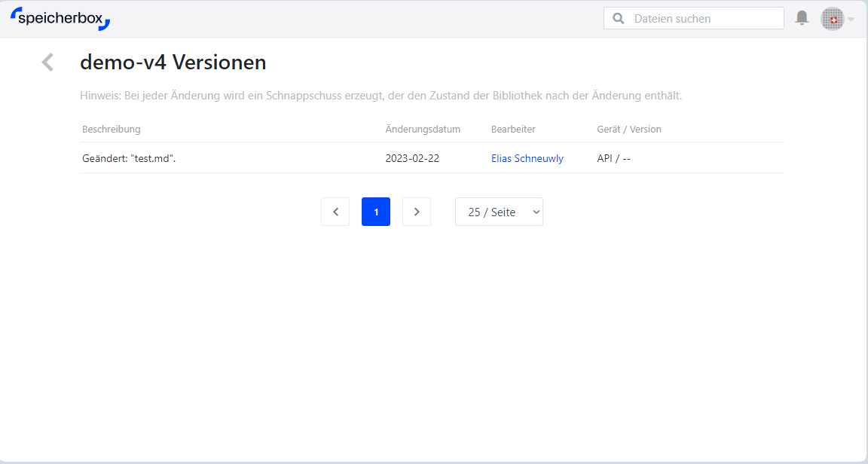Image resolution: width=868 pixels, height=464 pixels.
Task: Expand the caret beside the avatar
Action: (x=851, y=20)
